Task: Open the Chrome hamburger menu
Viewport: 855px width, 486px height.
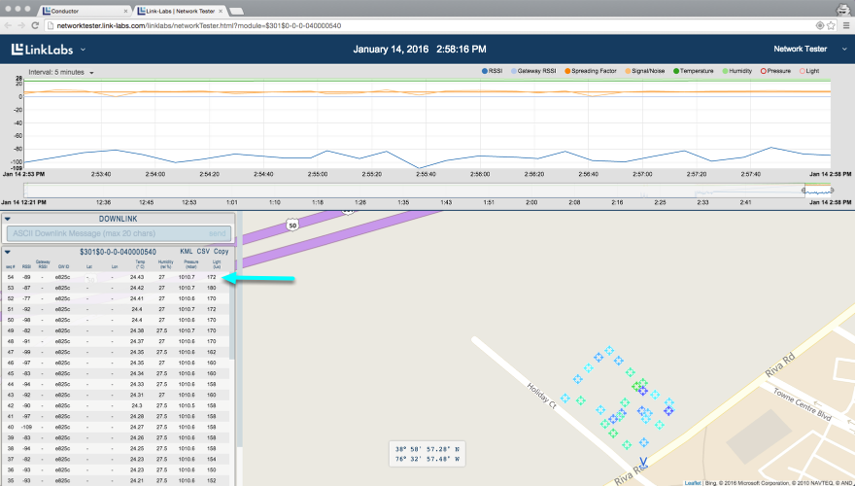Action: point(846,25)
